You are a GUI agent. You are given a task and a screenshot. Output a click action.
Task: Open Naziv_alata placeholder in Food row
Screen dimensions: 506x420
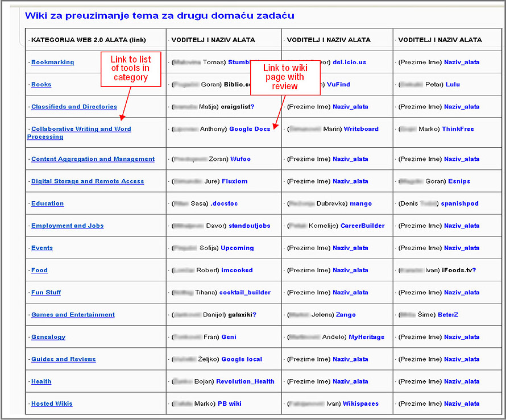click(350, 271)
